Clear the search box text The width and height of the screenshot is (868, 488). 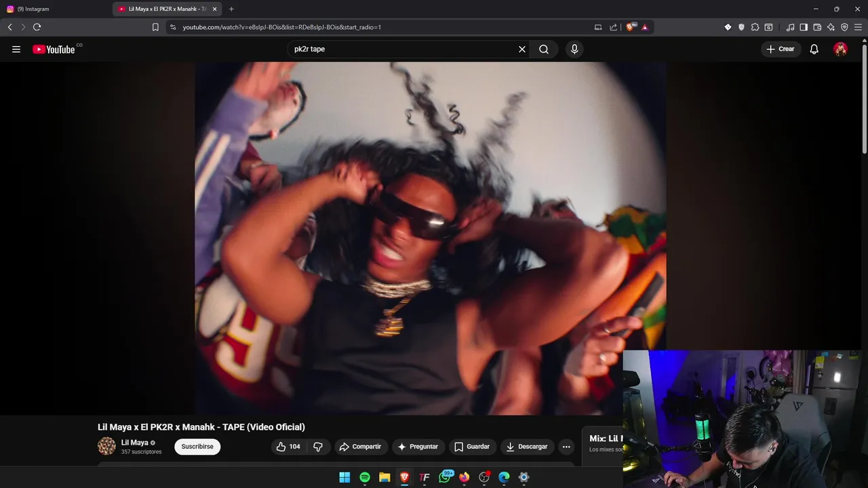point(522,49)
